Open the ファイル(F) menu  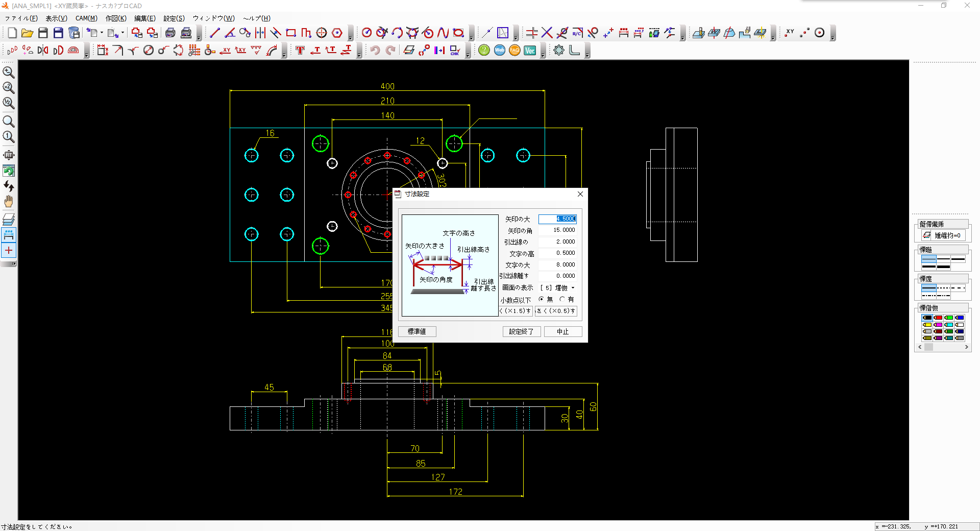tap(21, 18)
